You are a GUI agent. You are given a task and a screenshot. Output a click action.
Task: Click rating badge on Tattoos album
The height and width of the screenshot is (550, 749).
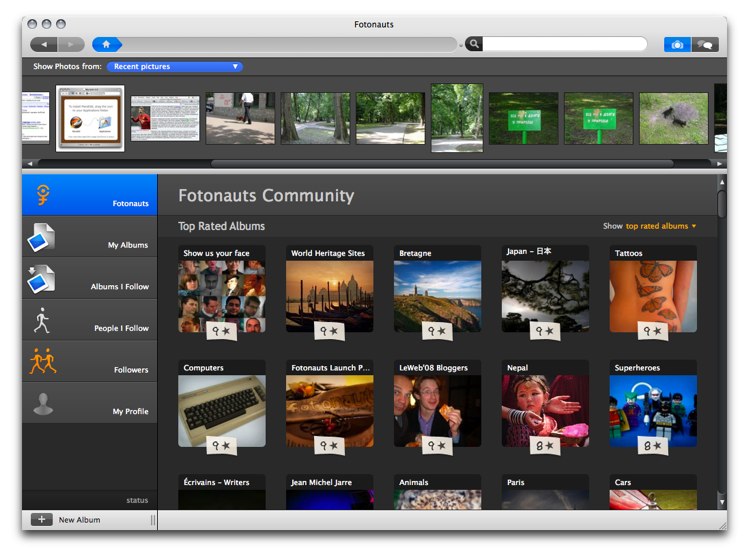click(653, 331)
